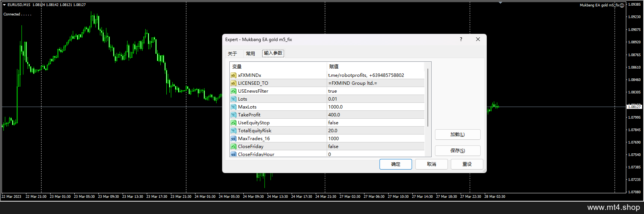
Task: Click the dialog resize grip corner
Action: point(484,171)
